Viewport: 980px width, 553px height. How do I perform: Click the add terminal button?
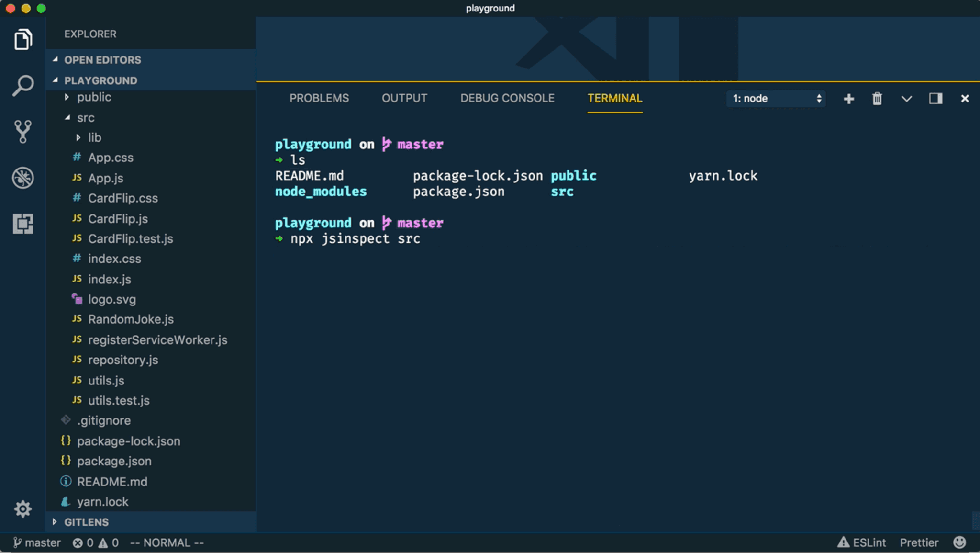[849, 98]
